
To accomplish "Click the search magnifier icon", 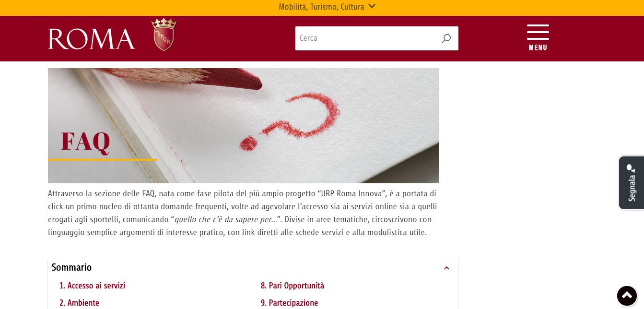I will (x=446, y=38).
